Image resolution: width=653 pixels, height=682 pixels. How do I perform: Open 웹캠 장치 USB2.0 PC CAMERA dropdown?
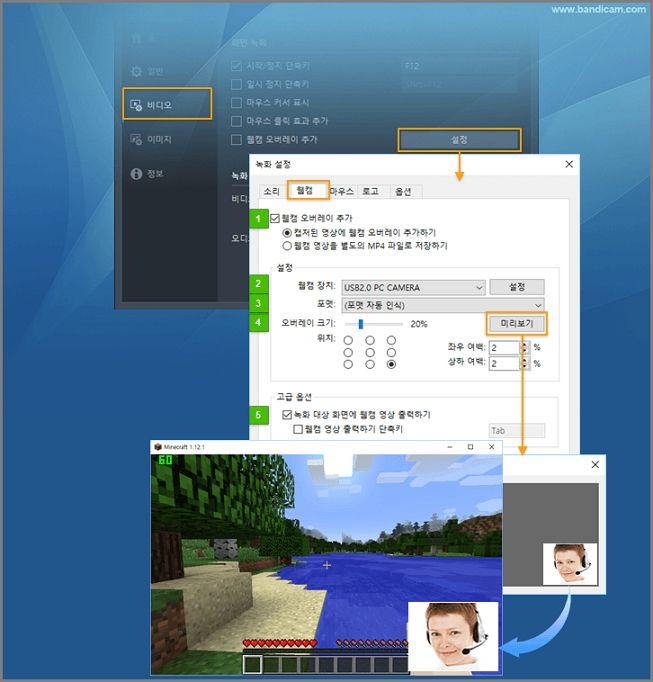[413, 288]
